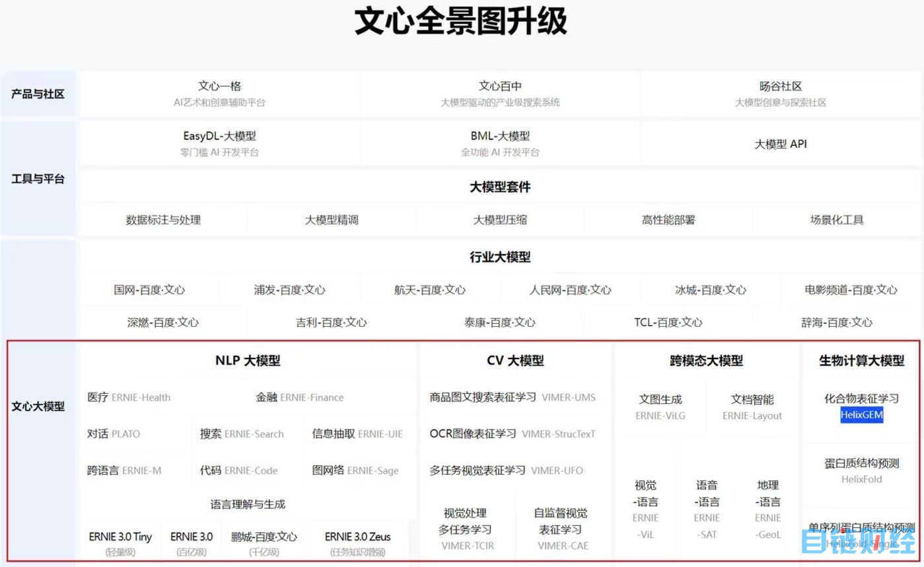Select 医疗 ERNIE-Health model
This screenshot has height=567, width=924.
[129, 397]
